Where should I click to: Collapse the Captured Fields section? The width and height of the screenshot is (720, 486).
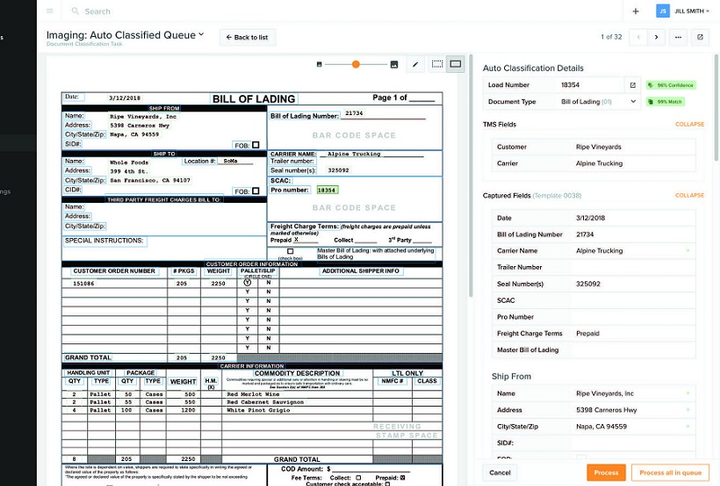coord(689,195)
